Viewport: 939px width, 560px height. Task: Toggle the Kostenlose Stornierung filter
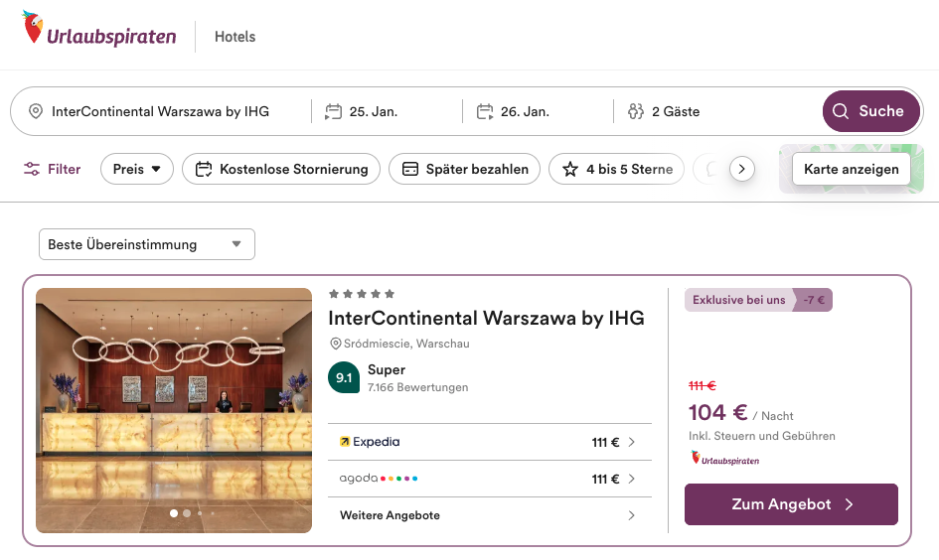pos(281,169)
